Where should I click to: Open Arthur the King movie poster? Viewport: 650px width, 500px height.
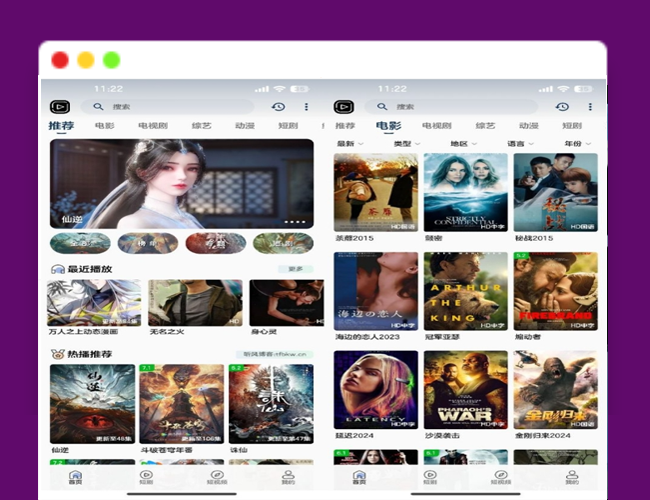pyautogui.click(x=465, y=292)
